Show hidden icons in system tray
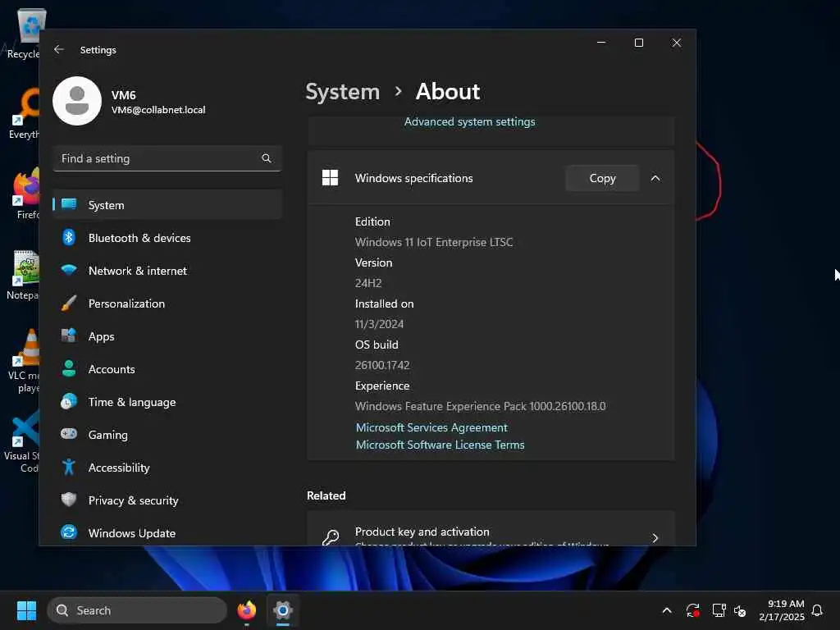Screen dimensions: 840x630 667,610
